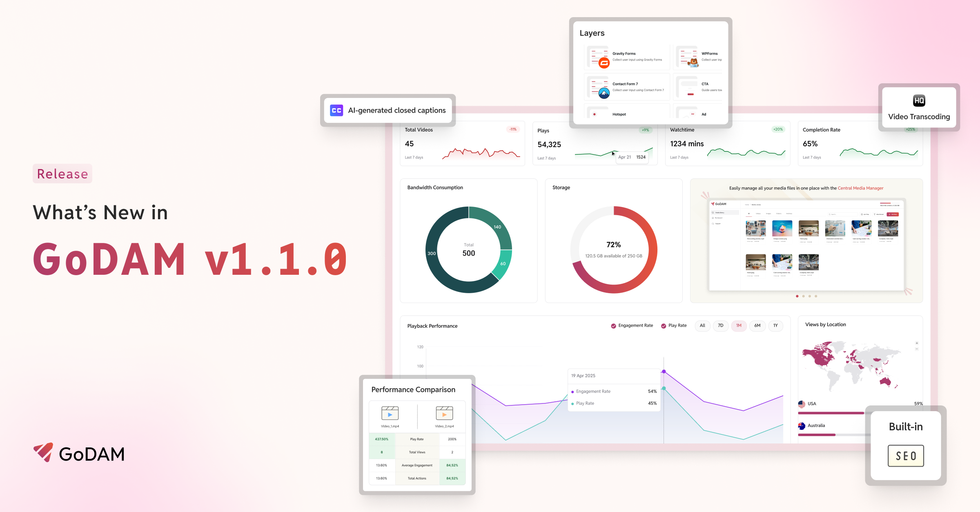Choose the CTA layer preview icon
Image resolution: width=980 pixels, height=512 pixels.
point(688,87)
